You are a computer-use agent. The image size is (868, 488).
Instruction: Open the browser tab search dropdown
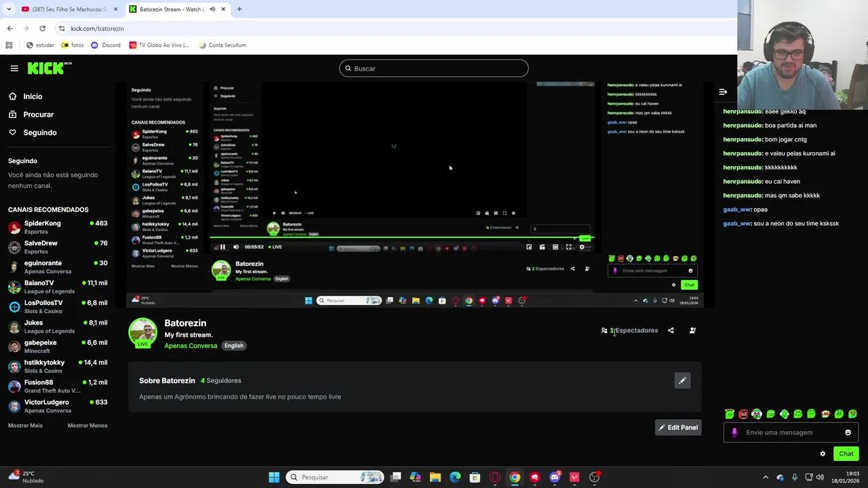pyautogui.click(x=8, y=9)
